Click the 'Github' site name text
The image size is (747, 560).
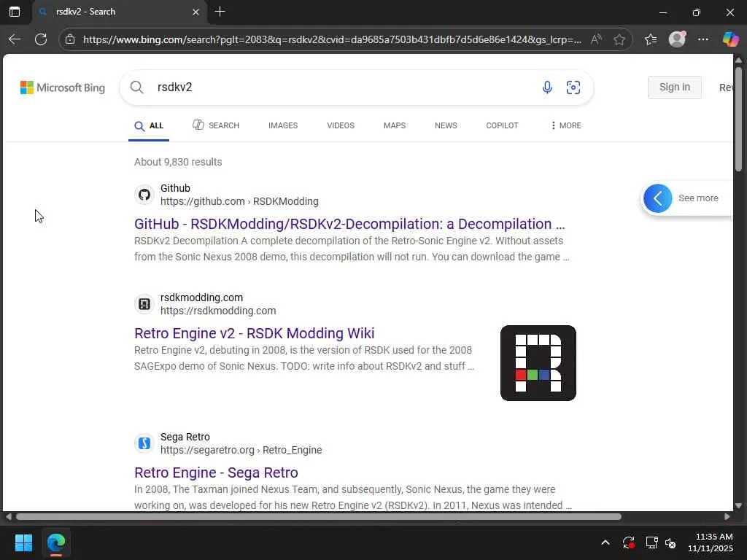click(x=175, y=188)
